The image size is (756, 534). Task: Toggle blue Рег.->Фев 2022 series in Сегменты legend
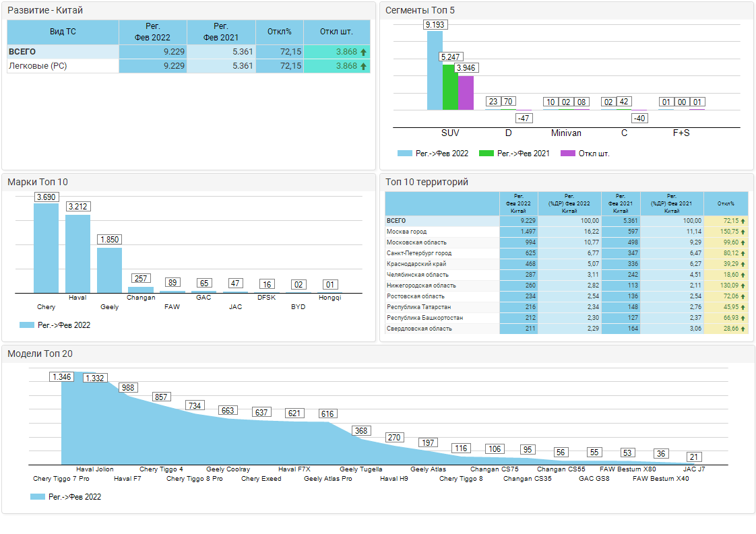[x=404, y=154]
